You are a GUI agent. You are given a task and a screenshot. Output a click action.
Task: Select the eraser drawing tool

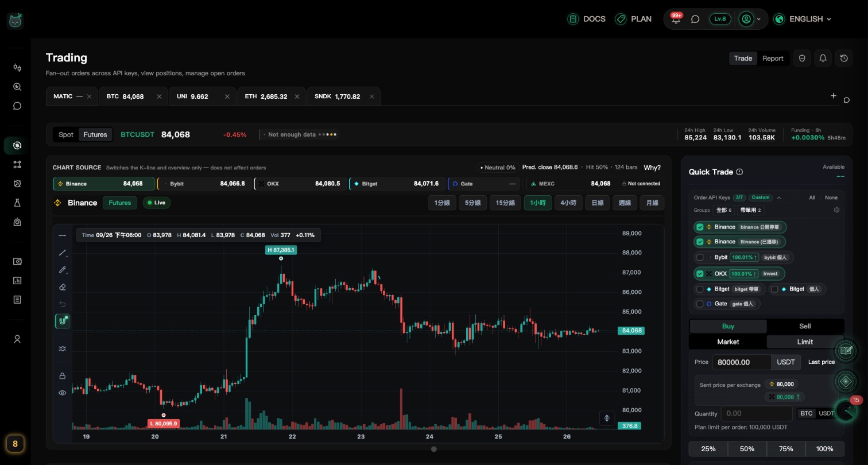click(x=63, y=287)
